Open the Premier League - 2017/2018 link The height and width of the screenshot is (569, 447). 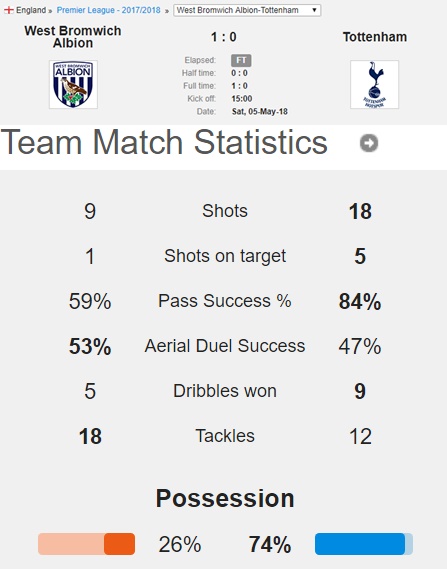click(x=108, y=10)
